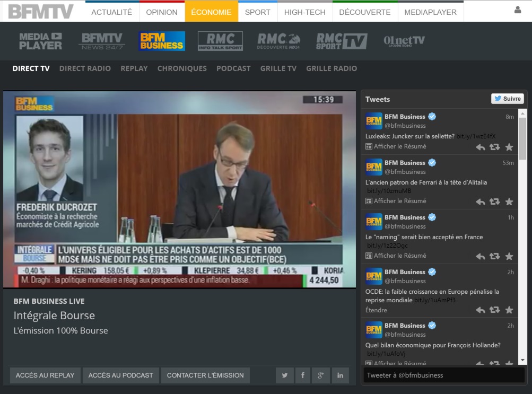Open the bit.ly/1z22Ogc link
Image resolution: width=532 pixels, height=394 pixels.
click(387, 246)
